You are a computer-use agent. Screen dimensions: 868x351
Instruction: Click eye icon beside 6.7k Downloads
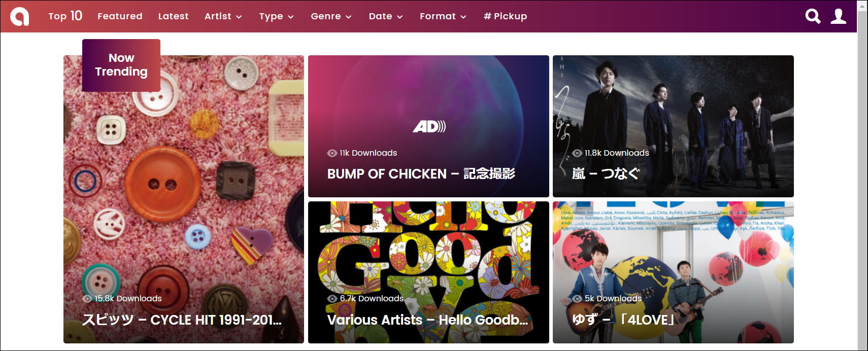pos(332,299)
